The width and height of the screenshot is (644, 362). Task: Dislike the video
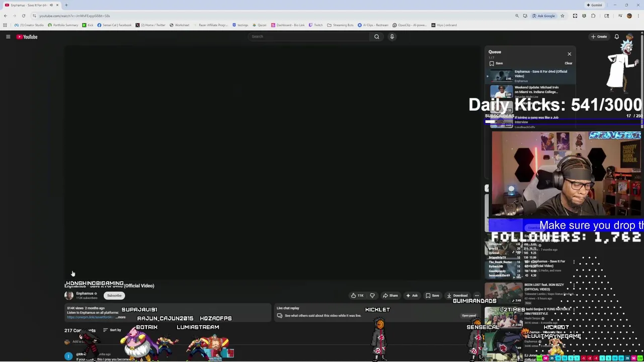point(372,296)
